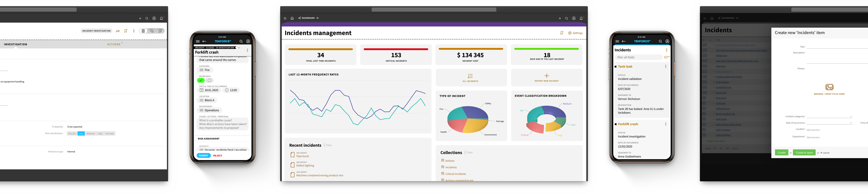Open dashboard Settings
868x194 pixels.
575,33
